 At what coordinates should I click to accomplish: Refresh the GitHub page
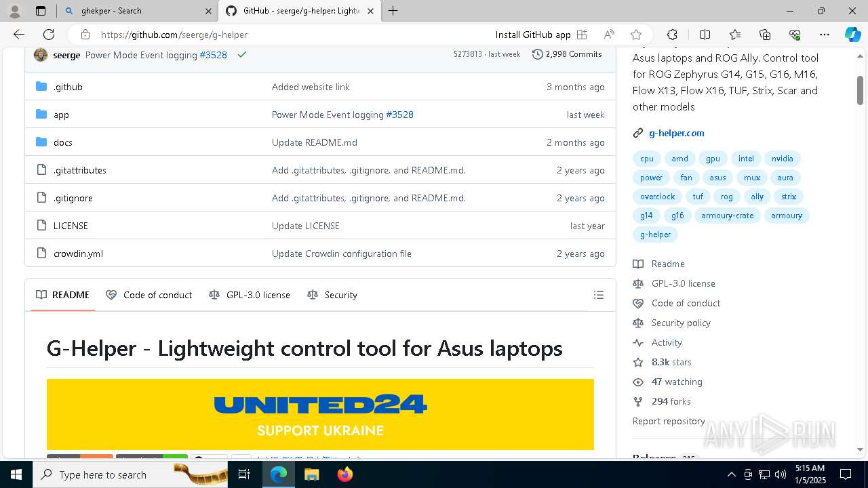pos(49,35)
